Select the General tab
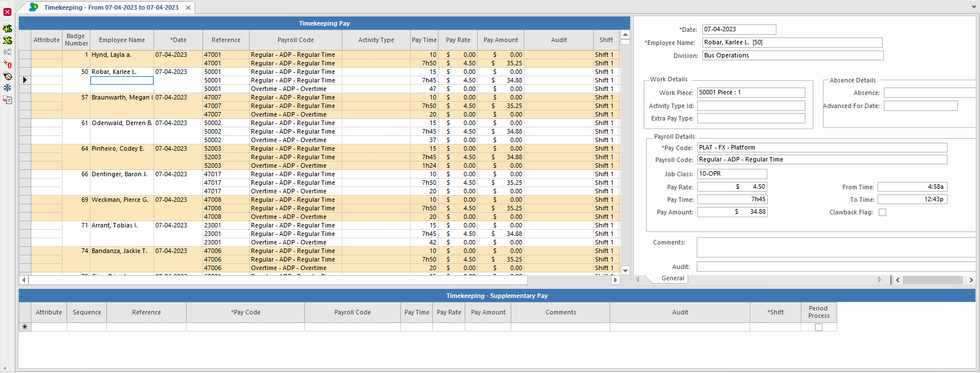 click(x=672, y=279)
